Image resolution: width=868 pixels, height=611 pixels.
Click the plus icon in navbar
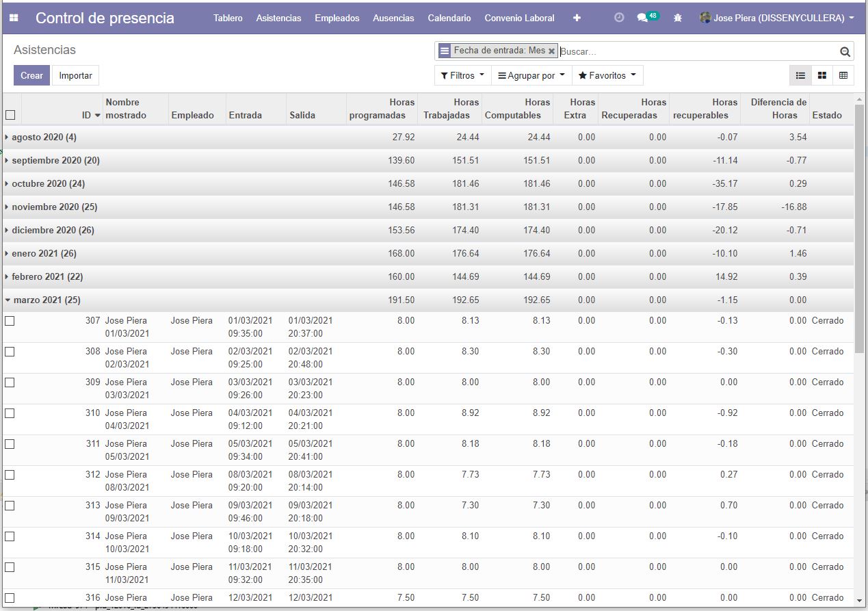coord(577,18)
